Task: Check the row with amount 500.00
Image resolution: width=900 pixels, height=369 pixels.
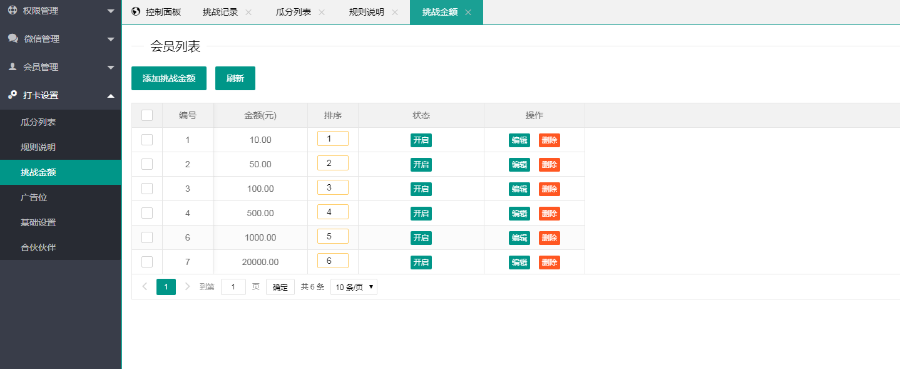Action: [x=147, y=213]
